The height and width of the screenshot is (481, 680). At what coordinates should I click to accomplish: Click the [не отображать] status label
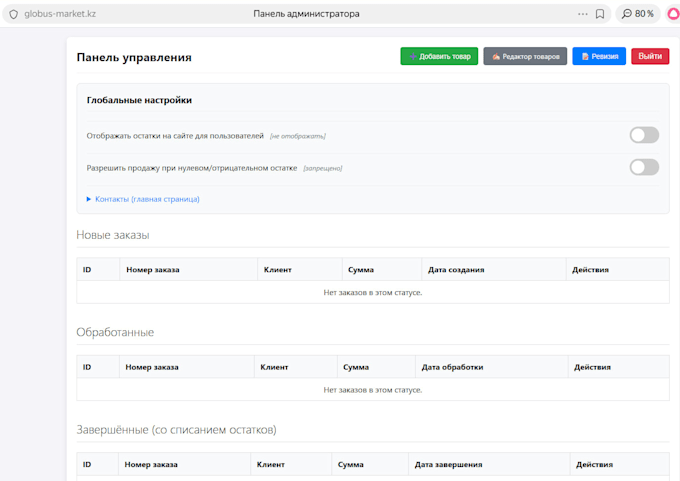coord(298,136)
